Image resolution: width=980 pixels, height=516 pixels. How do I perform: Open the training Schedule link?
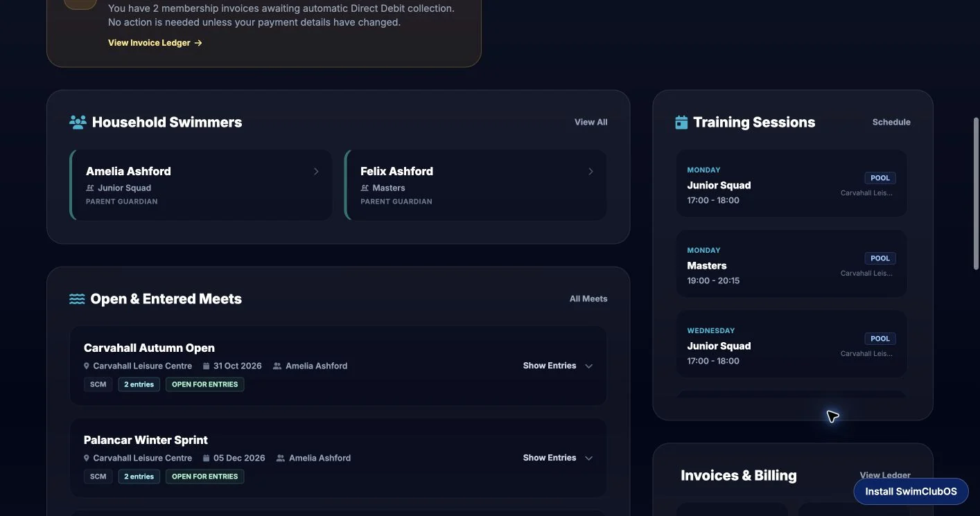[x=891, y=122]
